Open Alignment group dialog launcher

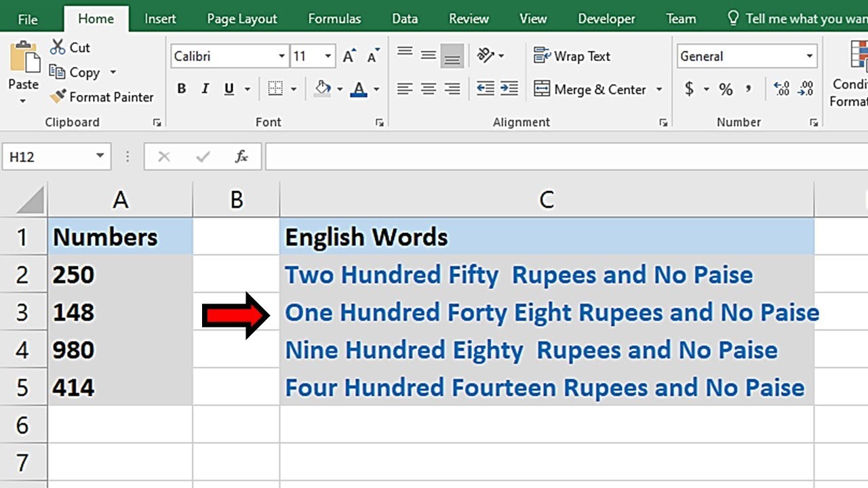click(x=663, y=123)
